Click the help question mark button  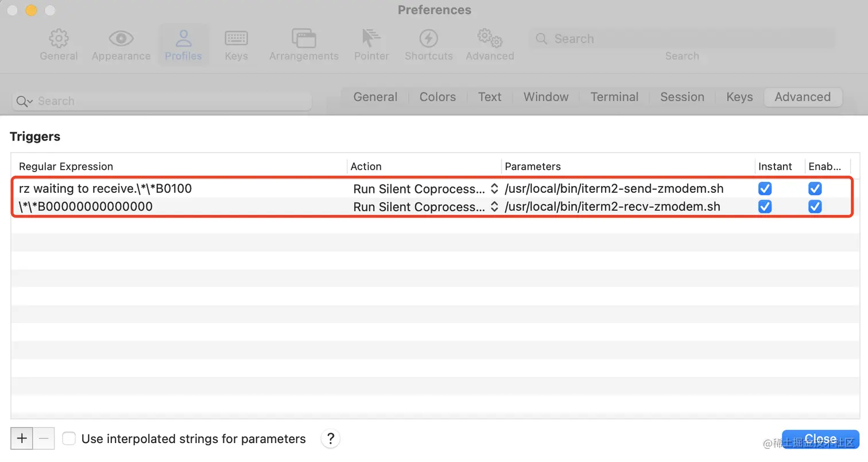tap(331, 439)
